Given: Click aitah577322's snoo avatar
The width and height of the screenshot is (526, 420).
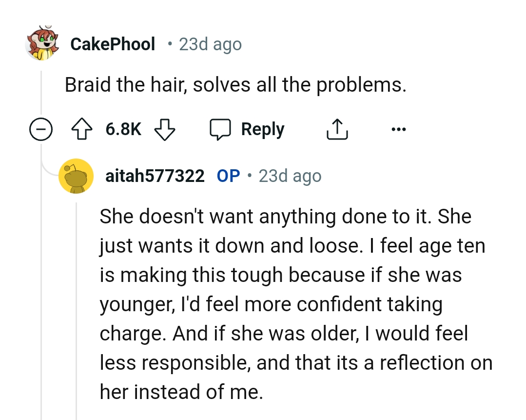Looking at the screenshot, I should pyautogui.click(x=76, y=176).
